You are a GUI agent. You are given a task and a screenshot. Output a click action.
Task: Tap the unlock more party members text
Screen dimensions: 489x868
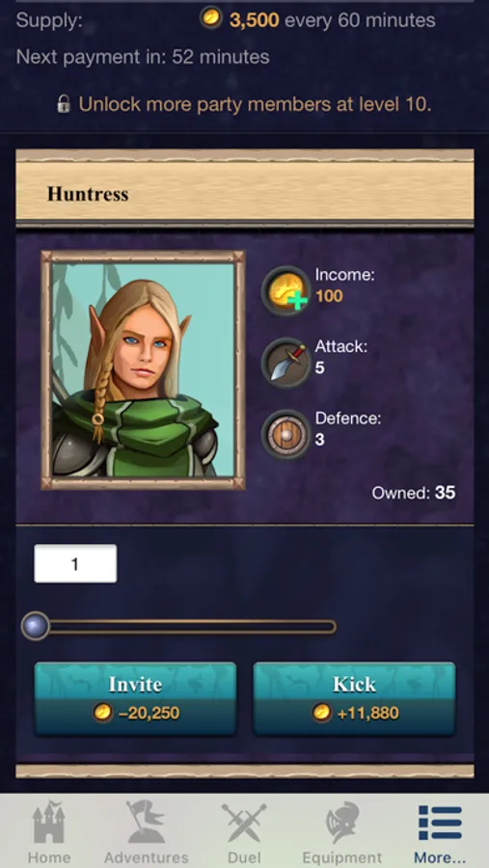[x=255, y=103]
